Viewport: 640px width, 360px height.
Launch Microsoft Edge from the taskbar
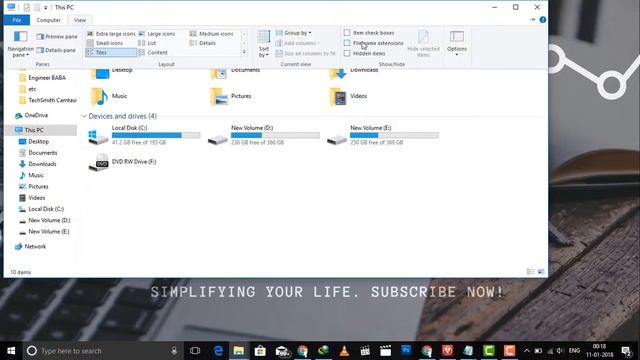(x=218, y=351)
